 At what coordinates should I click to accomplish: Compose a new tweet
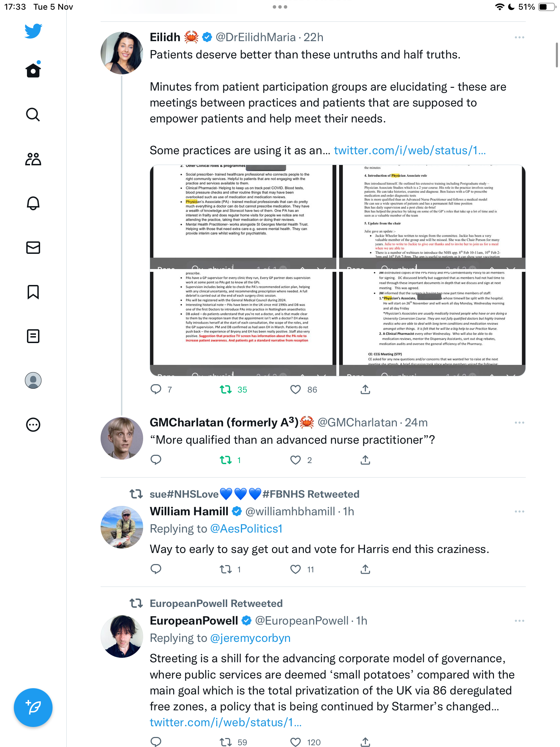[x=33, y=708]
